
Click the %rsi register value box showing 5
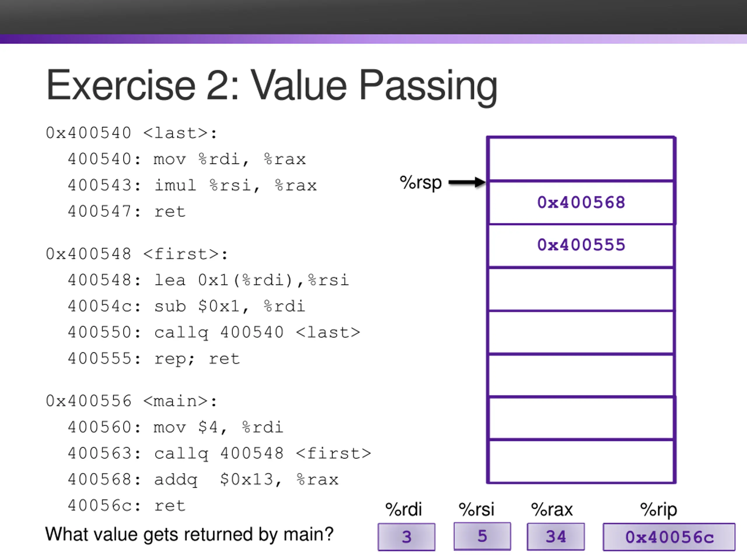482,536
